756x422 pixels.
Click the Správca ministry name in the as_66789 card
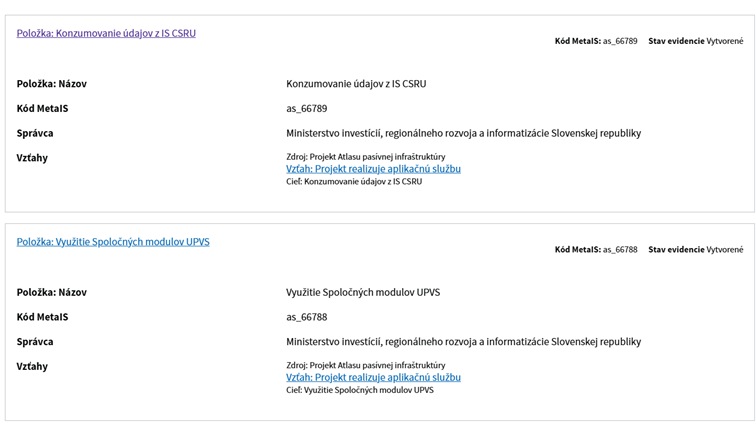pos(463,133)
